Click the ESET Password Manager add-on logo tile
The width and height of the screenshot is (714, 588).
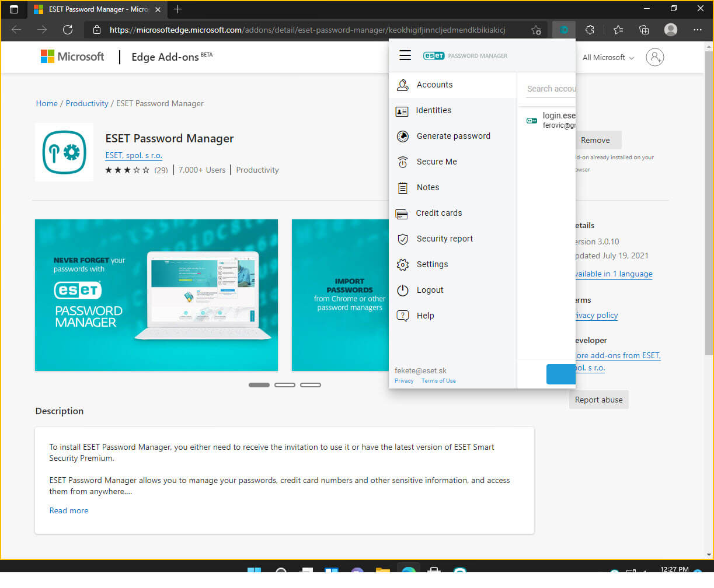pos(64,152)
